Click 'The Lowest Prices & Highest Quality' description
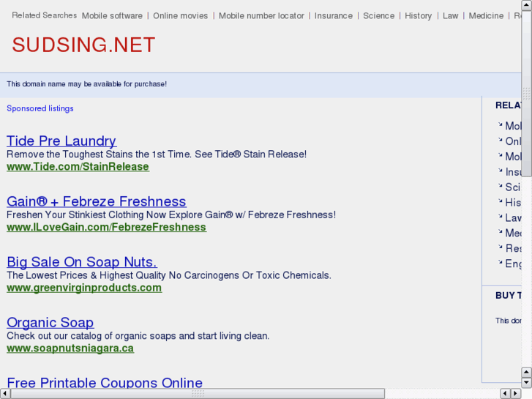Image resolution: width=532 pixels, height=399 pixels. coord(169,275)
